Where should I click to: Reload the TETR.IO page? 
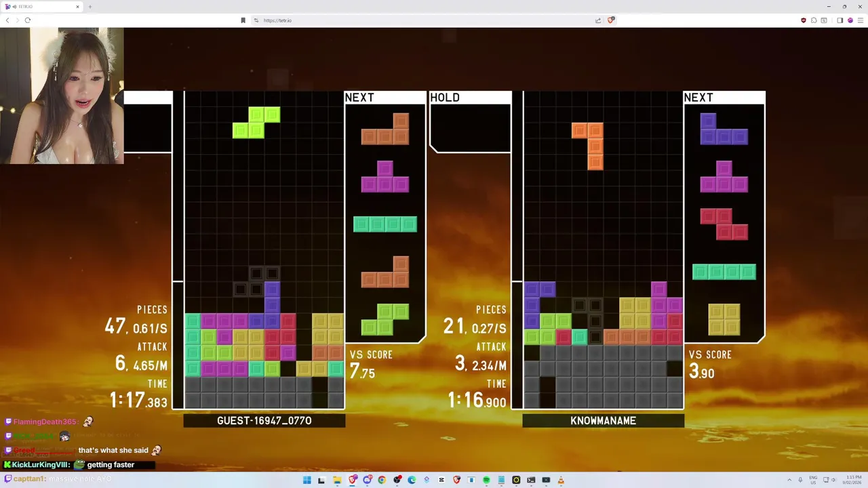27,20
